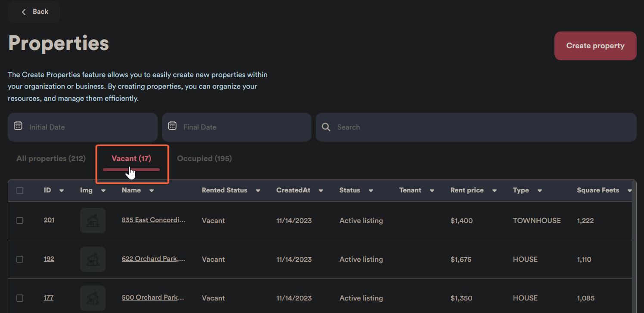
Task: Click the back arrow chevron icon
Action: [24, 12]
